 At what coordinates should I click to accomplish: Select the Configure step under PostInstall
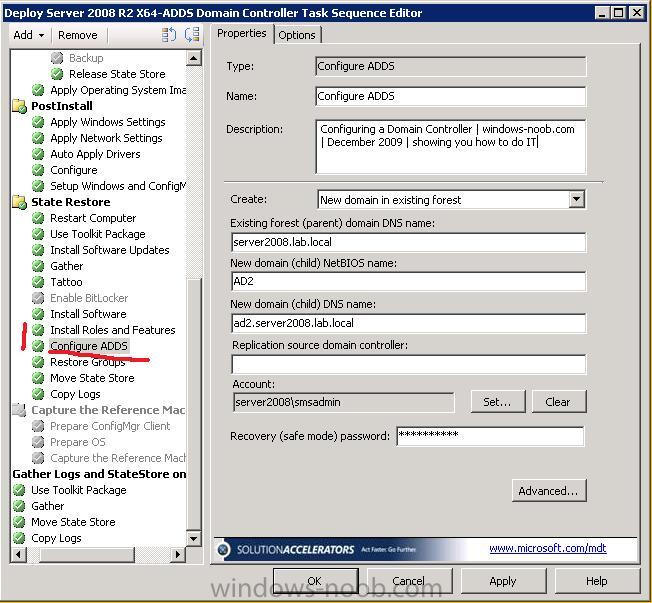coord(74,170)
